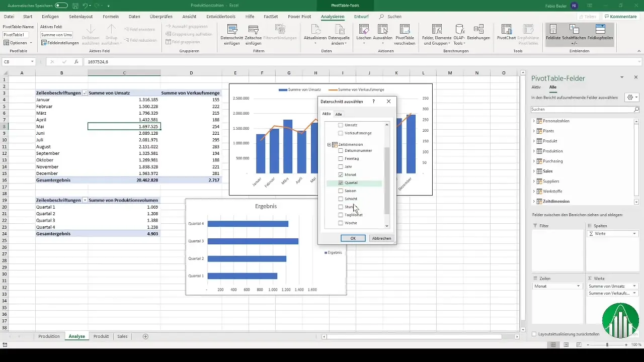Open the Einfügen ribbon tab

[50, 17]
